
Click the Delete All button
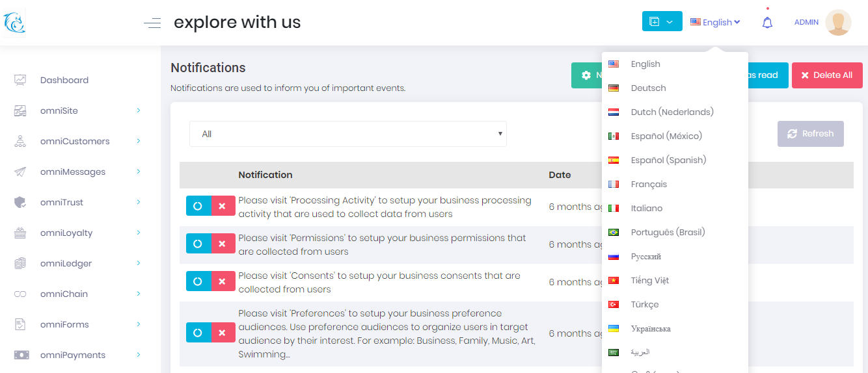point(826,75)
